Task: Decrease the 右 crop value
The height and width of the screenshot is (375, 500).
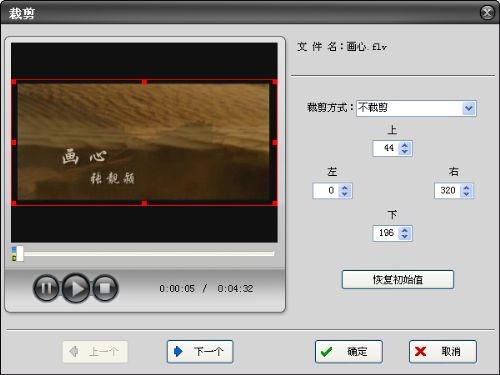Action: click(x=466, y=194)
